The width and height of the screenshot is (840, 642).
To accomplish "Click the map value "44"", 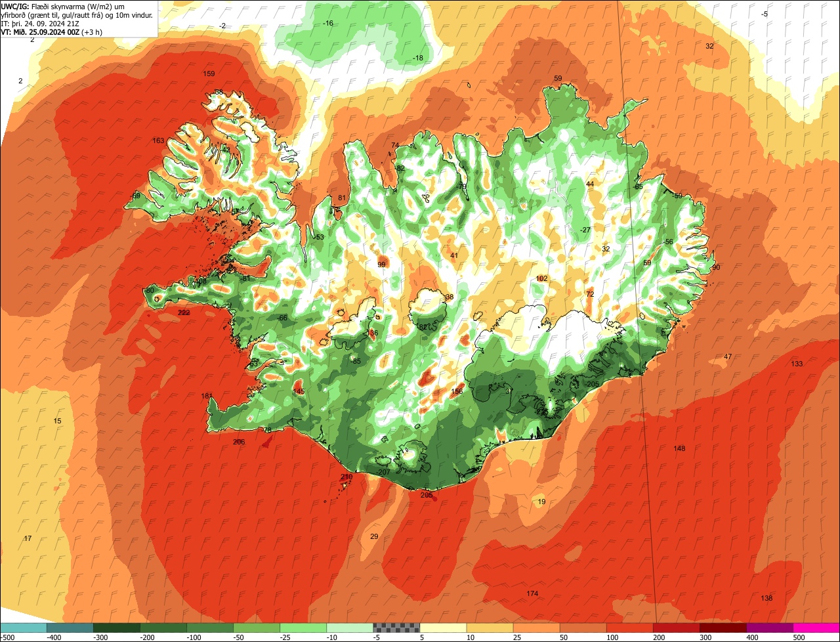I will (x=590, y=184).
